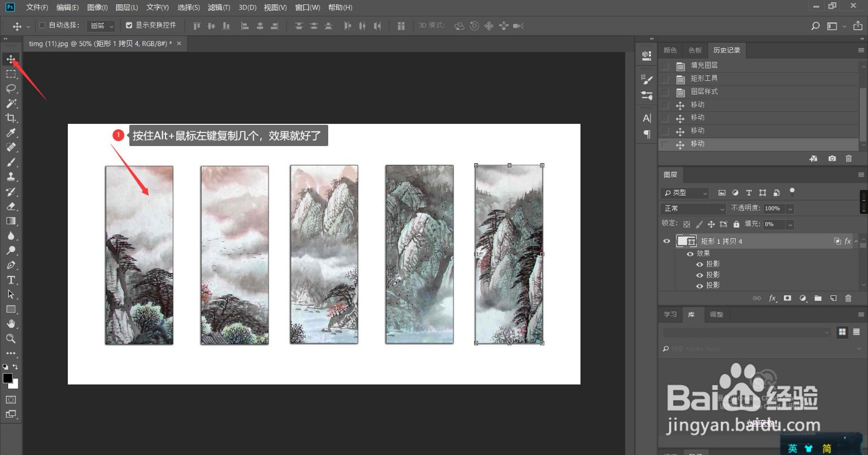Toggle the 自动选择 checkbox

click(x=42, y=25)
